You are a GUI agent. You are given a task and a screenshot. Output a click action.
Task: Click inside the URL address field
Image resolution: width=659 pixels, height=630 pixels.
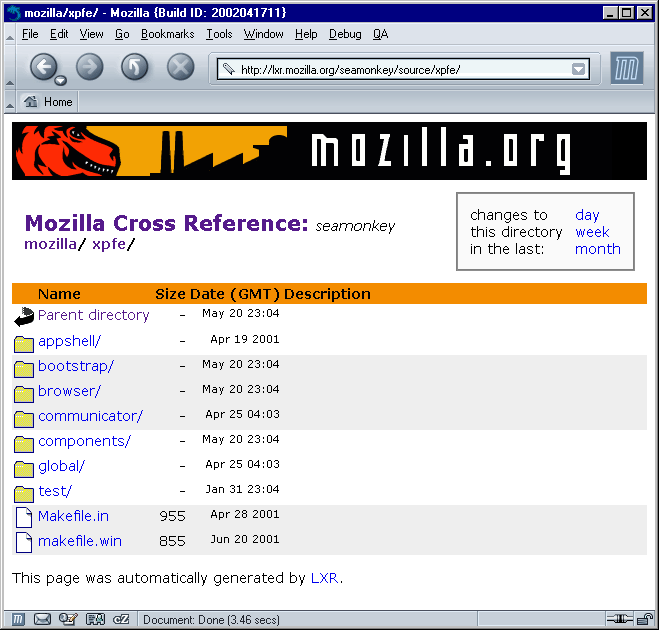click(400, 69)
